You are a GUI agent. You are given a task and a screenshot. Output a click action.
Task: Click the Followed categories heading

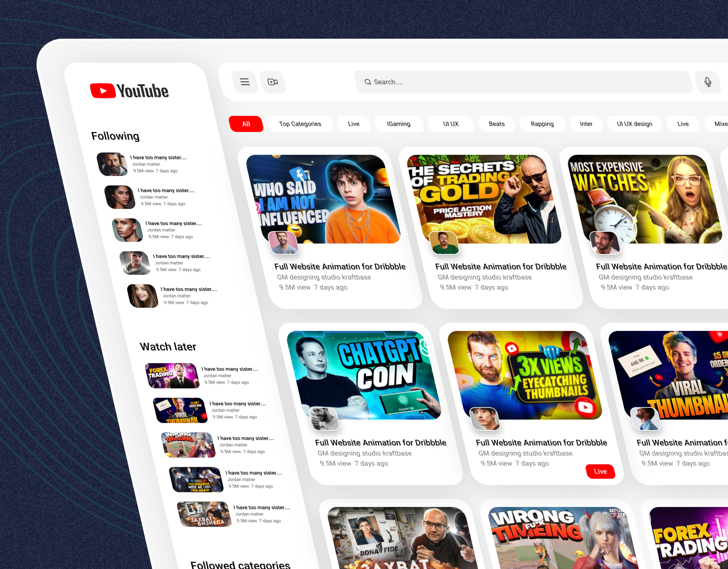tap(240, 564)
